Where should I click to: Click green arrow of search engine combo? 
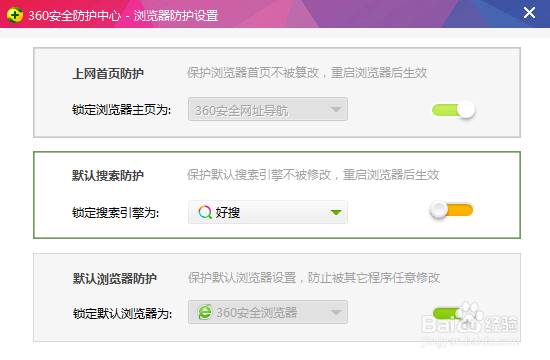[x=336, y=212]
